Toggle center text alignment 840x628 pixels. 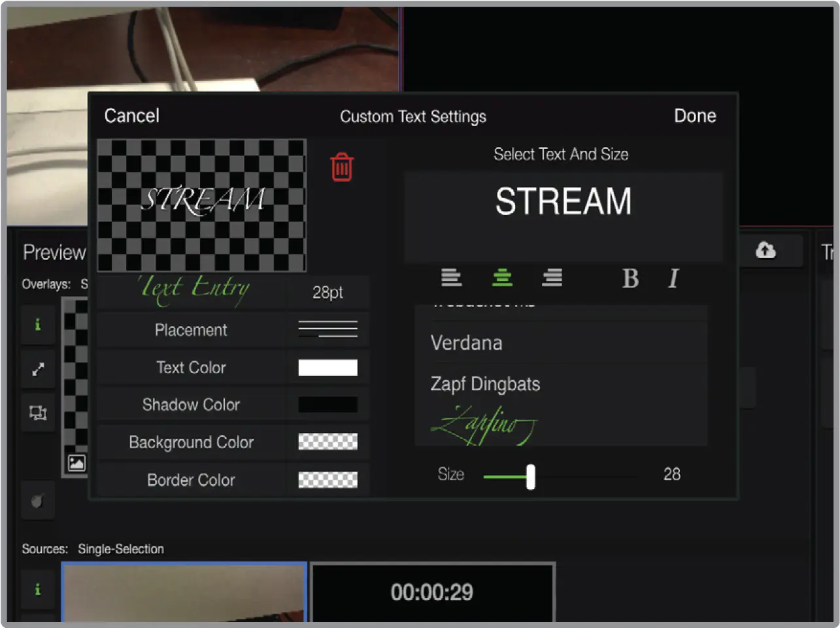tap(502, 278)
